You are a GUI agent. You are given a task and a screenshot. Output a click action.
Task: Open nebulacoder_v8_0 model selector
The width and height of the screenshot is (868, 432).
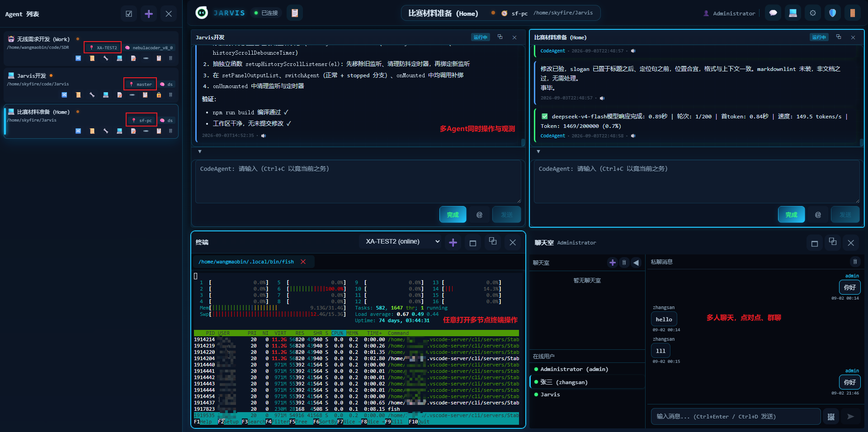tap(149, 47)
